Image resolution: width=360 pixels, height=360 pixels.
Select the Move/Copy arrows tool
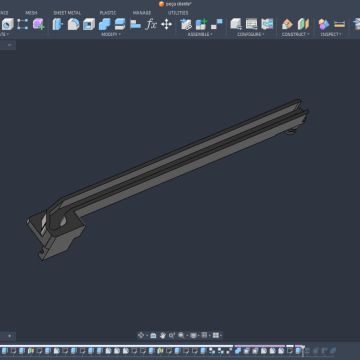166,24
